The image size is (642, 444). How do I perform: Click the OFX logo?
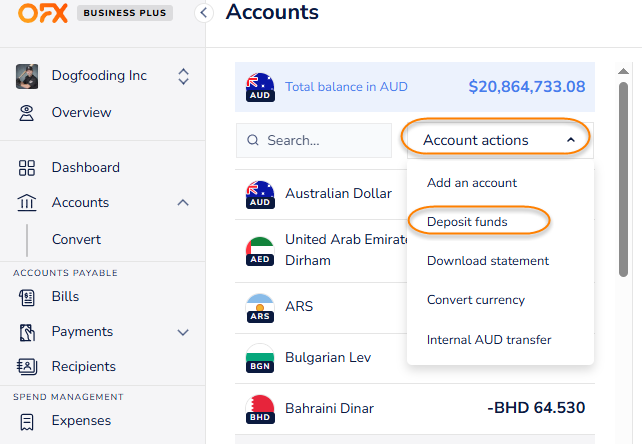[x=41, y=13]
